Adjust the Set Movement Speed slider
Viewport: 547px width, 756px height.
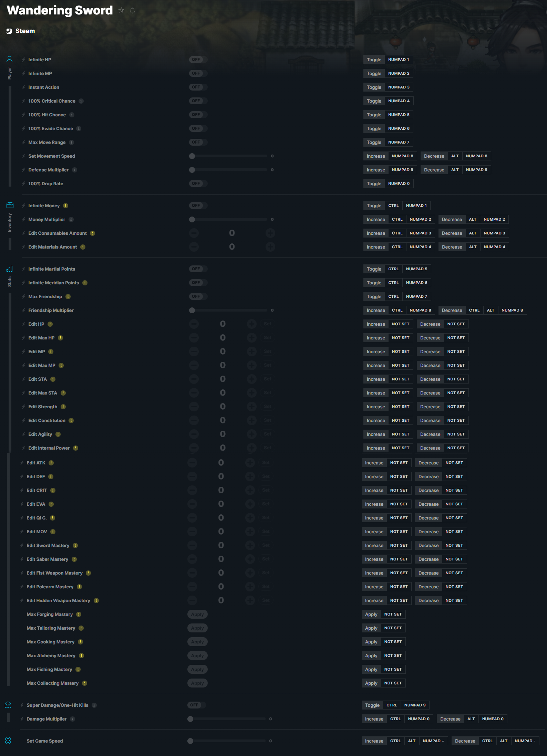(x=228, y=156)
